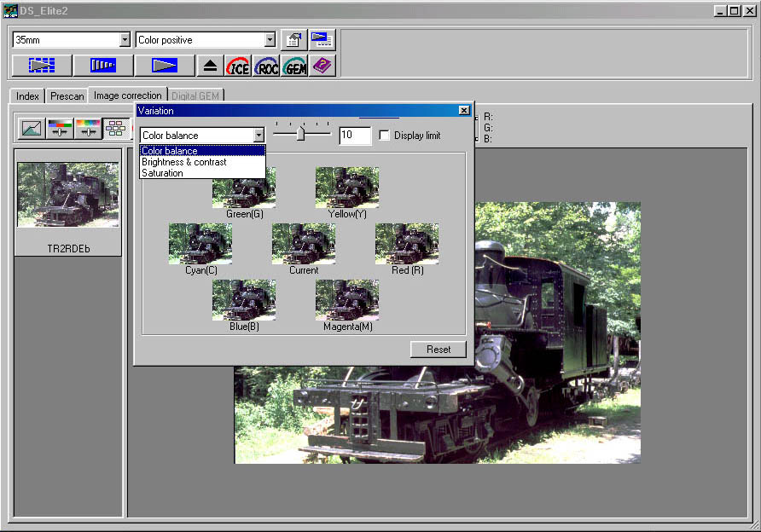Toggle Digital ICE dust removal
Screen dimensions: 761x532
(238, 66)
